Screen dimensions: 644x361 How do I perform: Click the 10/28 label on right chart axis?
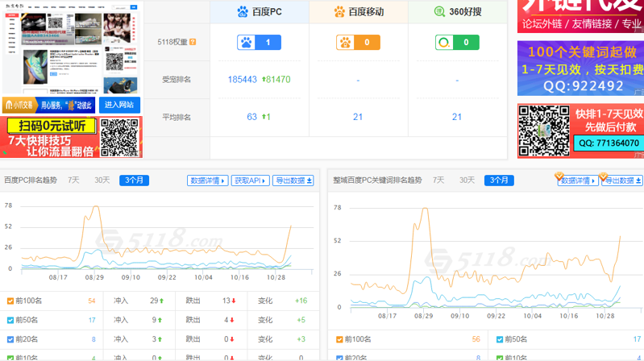click(x=605, y=316)
